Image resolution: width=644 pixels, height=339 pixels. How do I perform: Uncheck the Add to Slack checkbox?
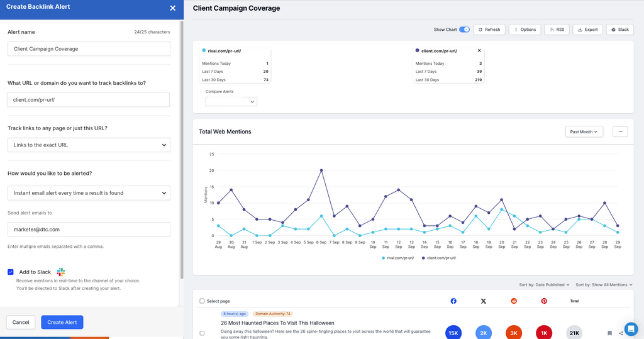point(11,272)
